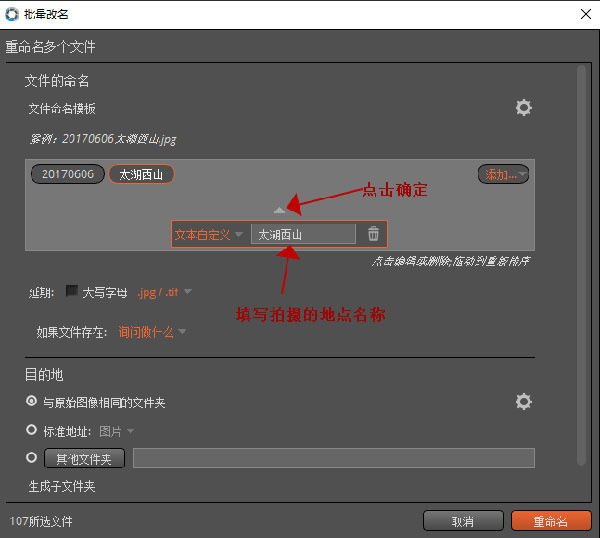
Task: Open the 图片 standard location dropdown
Action: [x=116, y=432]
